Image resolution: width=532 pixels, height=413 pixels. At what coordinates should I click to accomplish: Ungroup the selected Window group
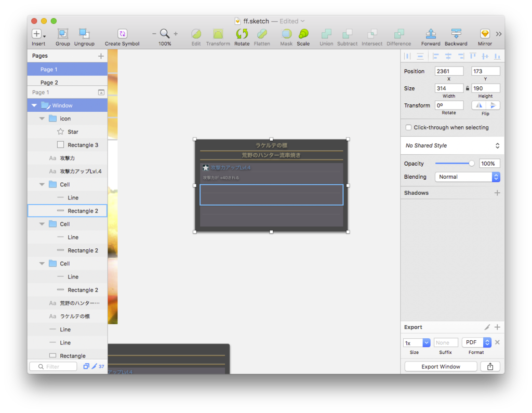tap(84, 37)
